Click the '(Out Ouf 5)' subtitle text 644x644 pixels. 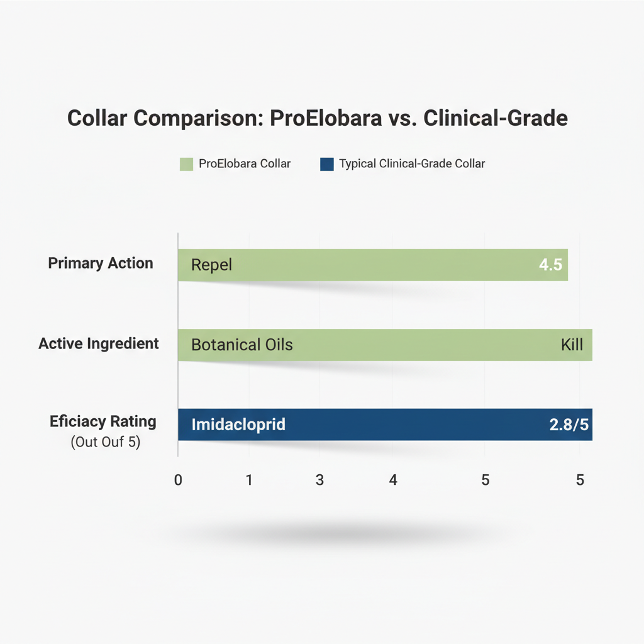click(106, 442)
